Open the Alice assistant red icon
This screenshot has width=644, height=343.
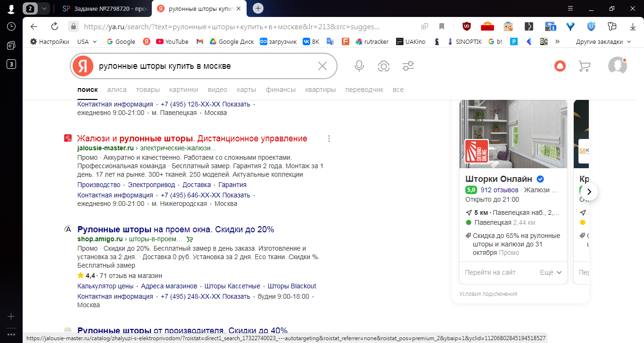[x=560, y=66]
